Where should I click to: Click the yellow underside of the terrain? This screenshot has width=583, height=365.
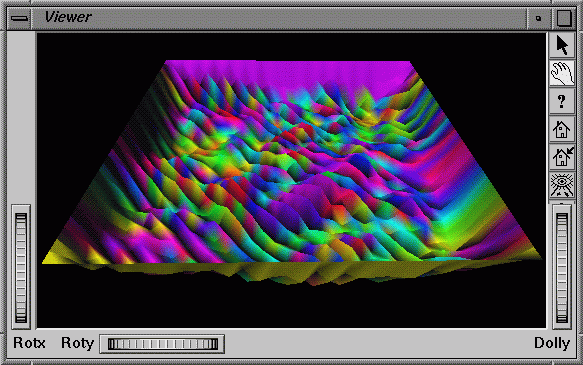pyautogui.click(x=290, y=271)
